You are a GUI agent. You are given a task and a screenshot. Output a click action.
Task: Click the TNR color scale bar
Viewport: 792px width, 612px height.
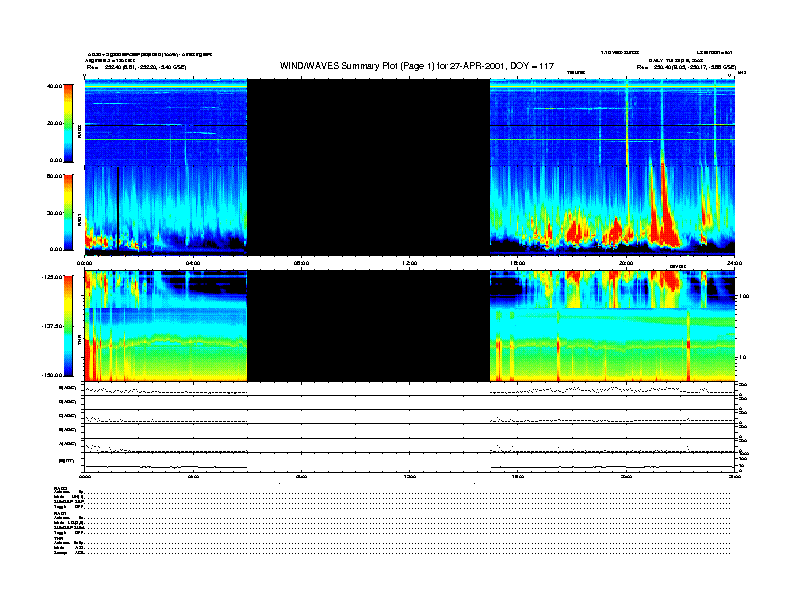tap(68, 326)
